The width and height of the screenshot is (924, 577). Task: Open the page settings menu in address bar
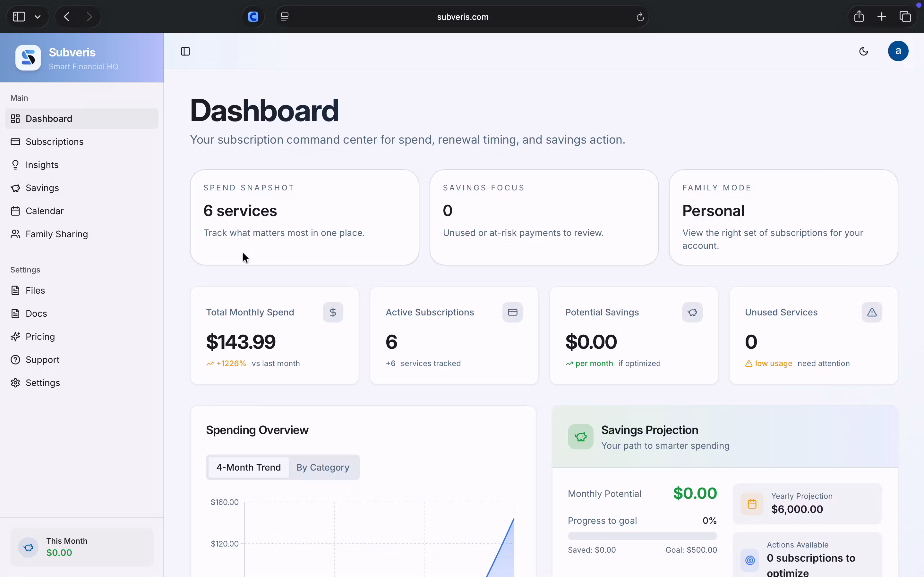[x=285, y=17]
